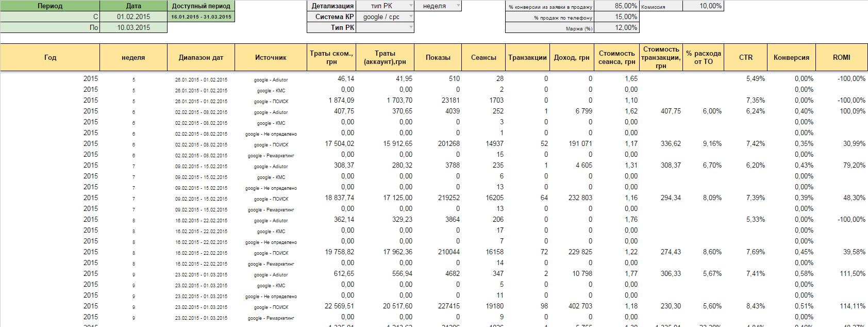Screen dimensions: 868x327
Task: Select the "Стоимость сеанса, грн" header
Action: click(616, 57)
